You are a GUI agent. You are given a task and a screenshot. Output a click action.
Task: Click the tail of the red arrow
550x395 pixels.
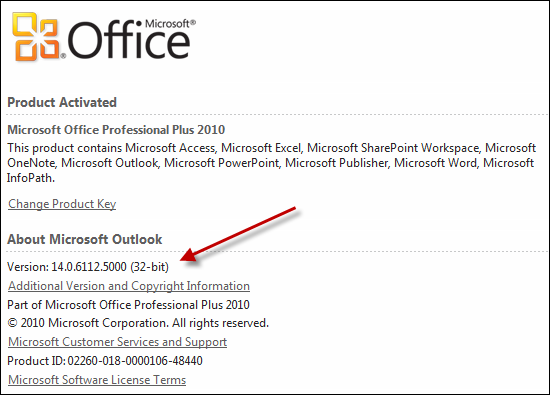(x=292, y=209)
